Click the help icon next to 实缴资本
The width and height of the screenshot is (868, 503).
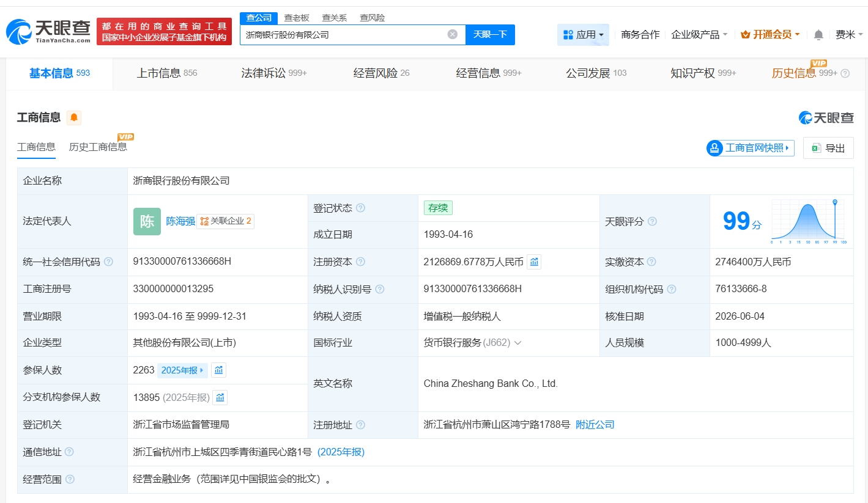(651, 262)
